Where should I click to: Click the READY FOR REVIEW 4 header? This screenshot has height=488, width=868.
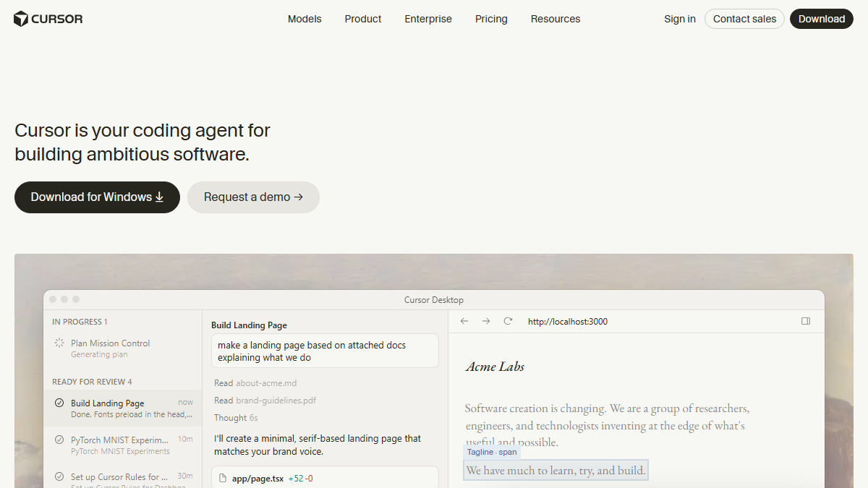point(92,382)
